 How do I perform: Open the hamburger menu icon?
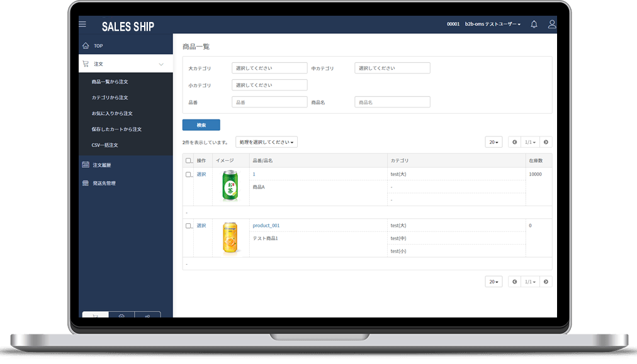click(x=82, y=25)
